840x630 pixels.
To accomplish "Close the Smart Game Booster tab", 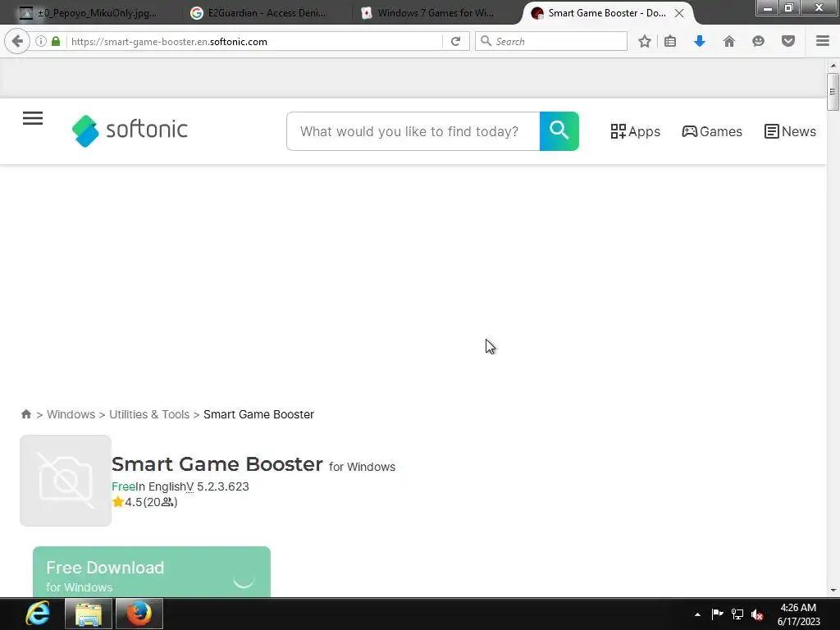I will click(678, 13).
